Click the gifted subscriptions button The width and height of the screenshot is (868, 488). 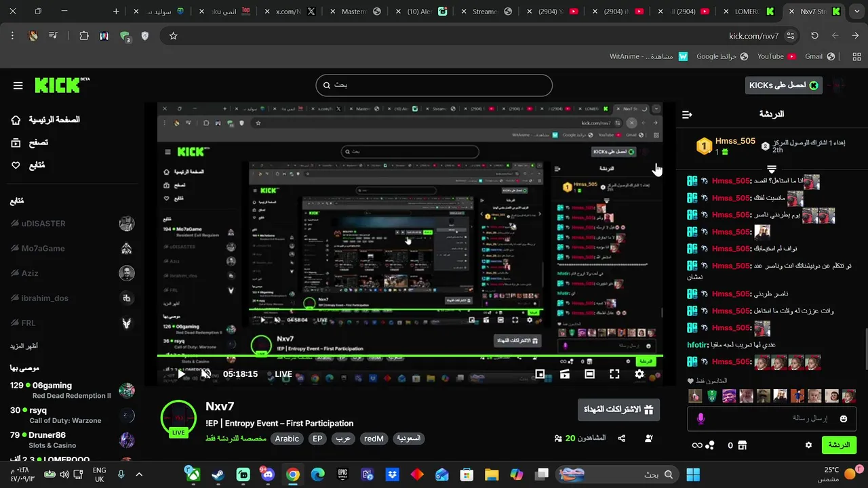click(x=618, y=409)
